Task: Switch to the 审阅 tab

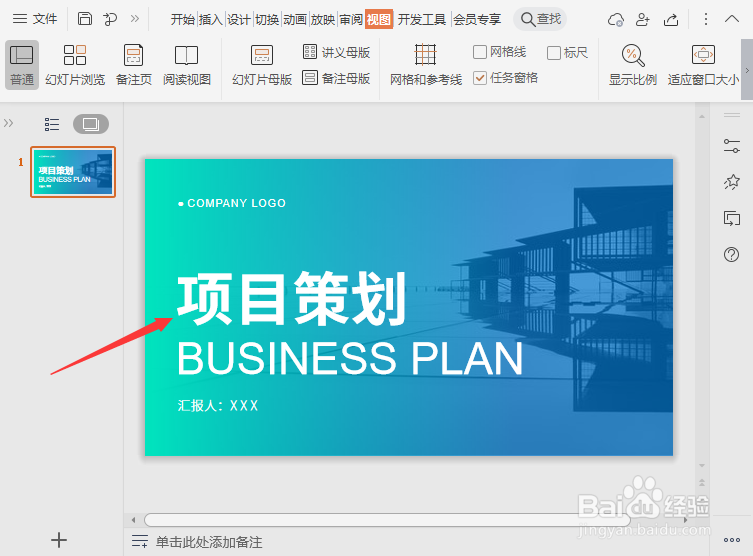Action: coord(351,20)
